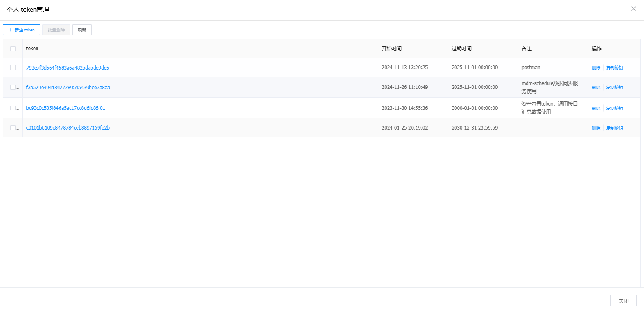Close the token management dialog via X
Viewport: 644px width, 312px height.
tap(634, 9)
